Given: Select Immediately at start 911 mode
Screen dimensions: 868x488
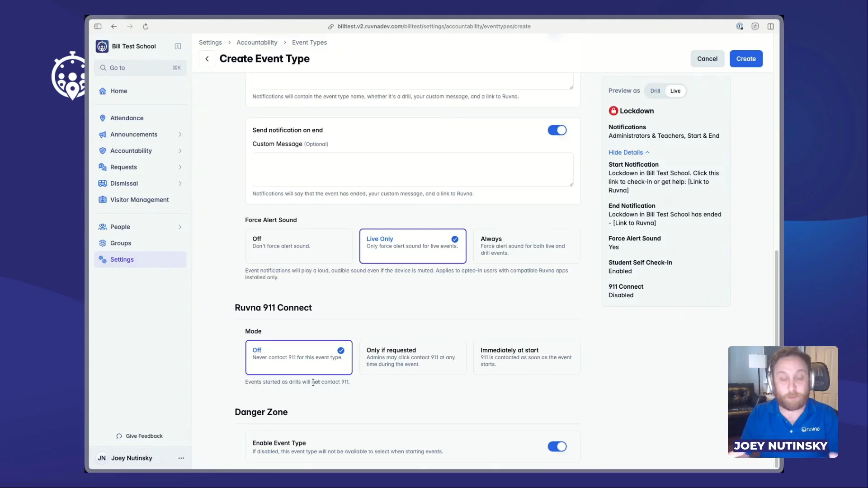Looking at the screenshot, I should (527, 357).
